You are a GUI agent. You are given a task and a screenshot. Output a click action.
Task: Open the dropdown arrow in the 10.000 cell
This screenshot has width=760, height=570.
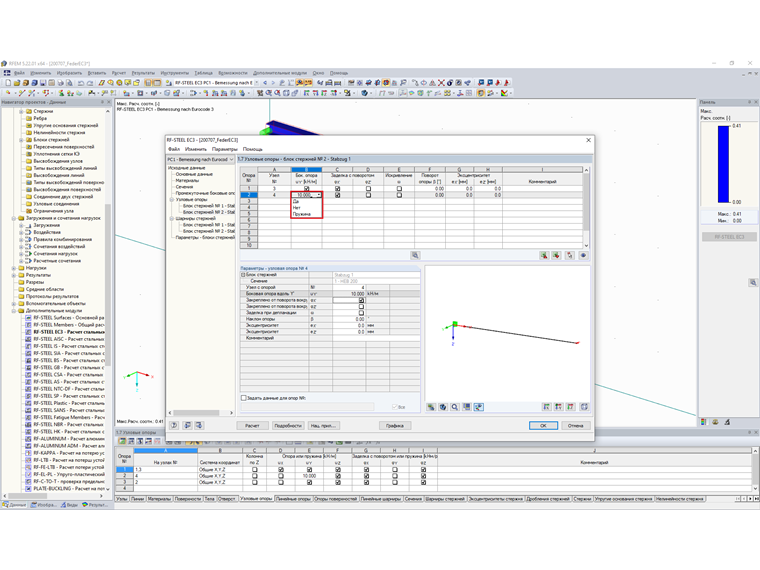319,195
